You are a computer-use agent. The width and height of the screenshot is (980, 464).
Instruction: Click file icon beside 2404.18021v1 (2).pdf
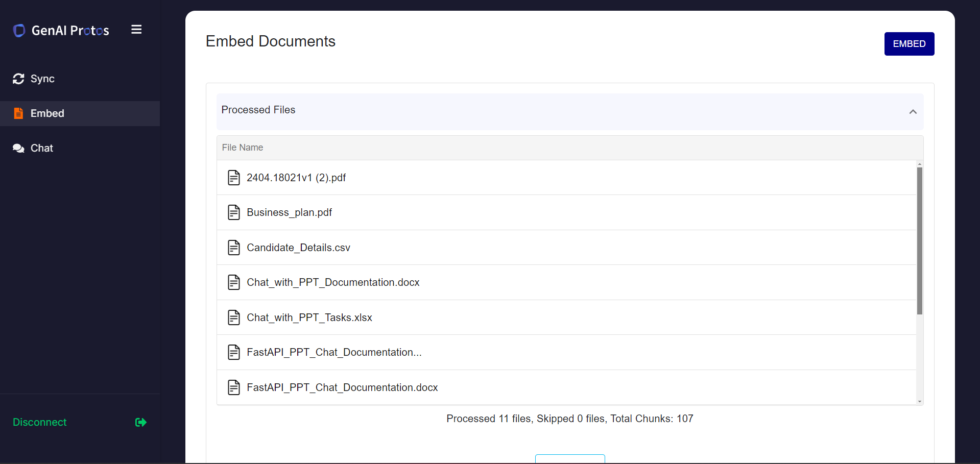coord(234,178)
